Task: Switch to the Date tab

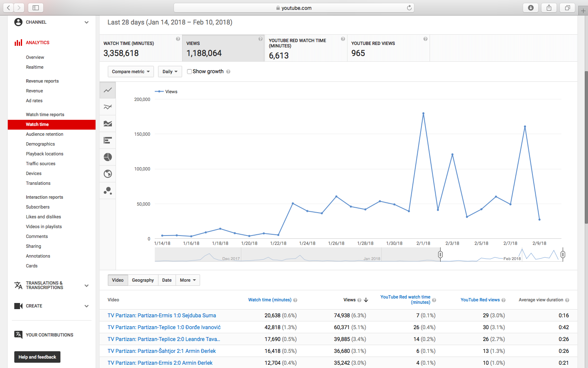Action: [x=167, y=280]
